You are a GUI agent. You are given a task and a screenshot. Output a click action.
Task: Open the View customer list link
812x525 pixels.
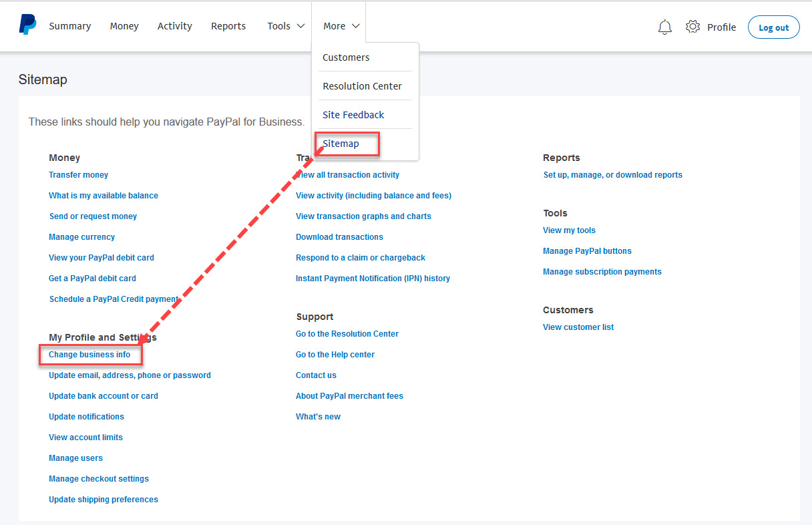(x=578, y=327)
